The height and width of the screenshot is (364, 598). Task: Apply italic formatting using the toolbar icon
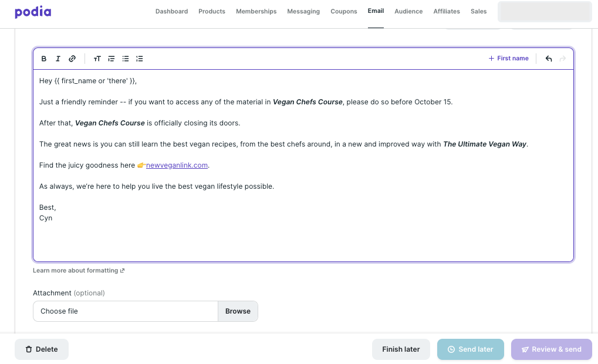(x=58, y=59)
